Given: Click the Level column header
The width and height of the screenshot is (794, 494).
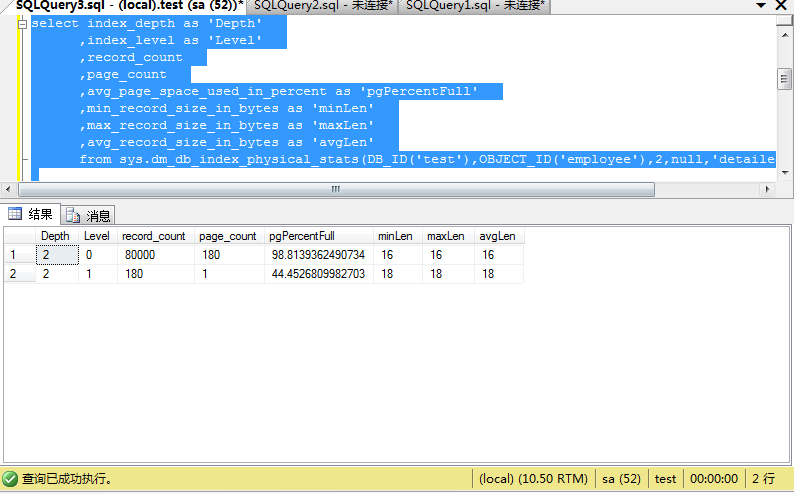Looking at the screenshot, I should point(98,236).
